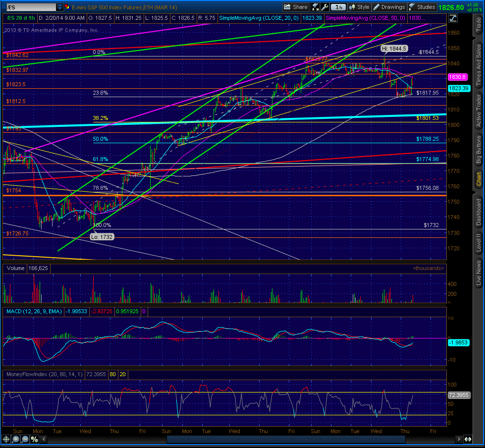Click the 72.3955 money flow axis bubble
Image resolution: width=485 pixels, height=448 pixels.
459,395
